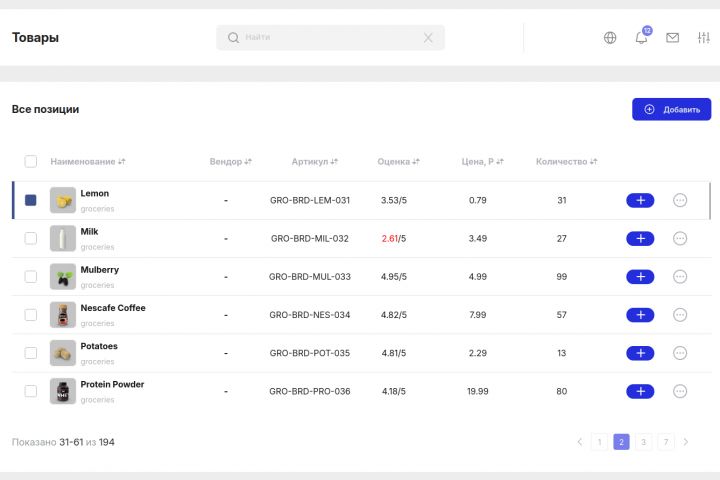Click the Добавить button

tap(671, 109)
